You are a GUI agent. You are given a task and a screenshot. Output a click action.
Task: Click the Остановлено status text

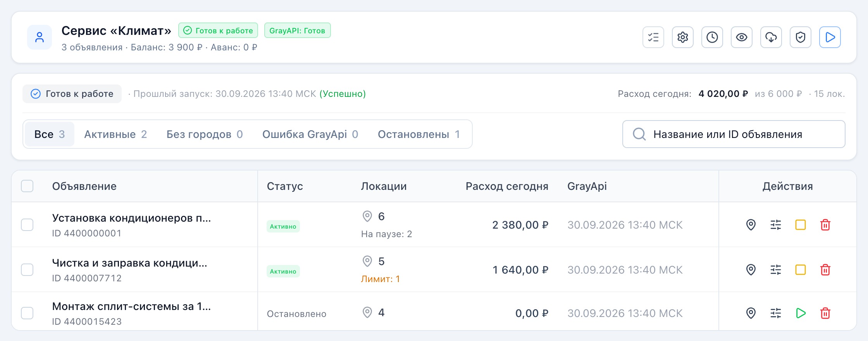(296, 314)
